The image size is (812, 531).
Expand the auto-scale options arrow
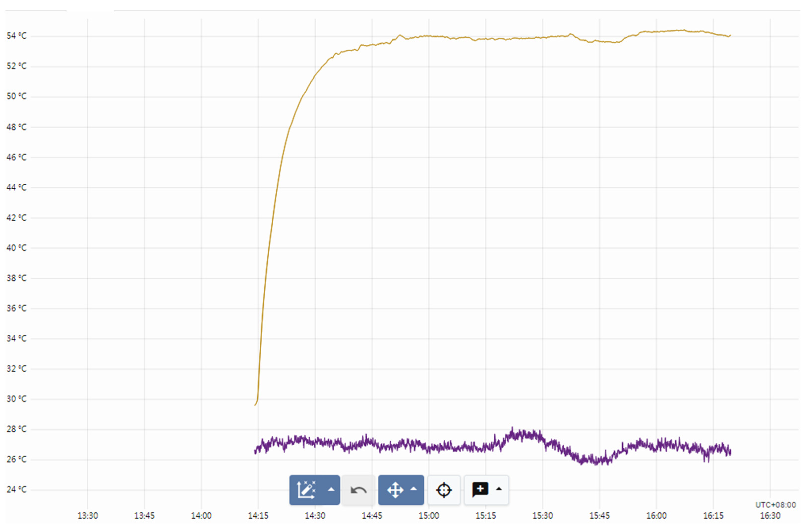tap(331, 489)
